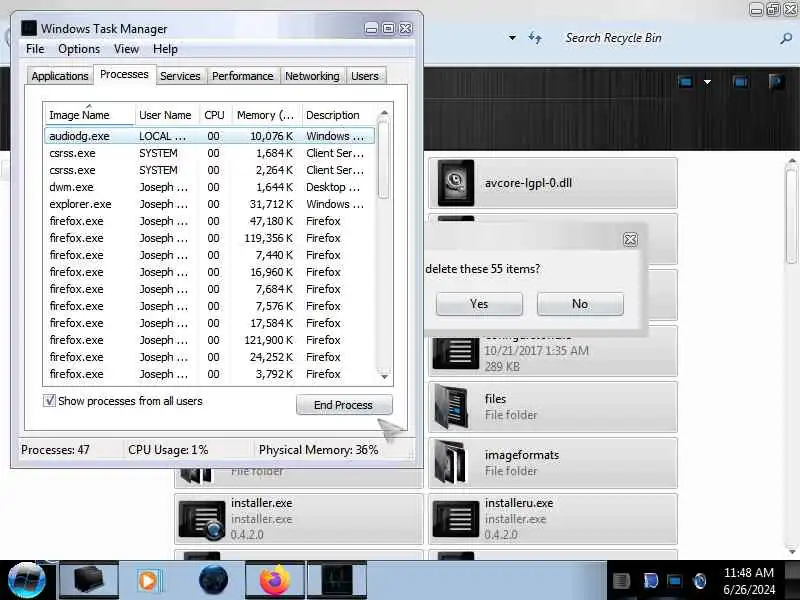Open the File menu in Task Manager
This screenshot has height=600, width=800.
click(x=35, y=49)
